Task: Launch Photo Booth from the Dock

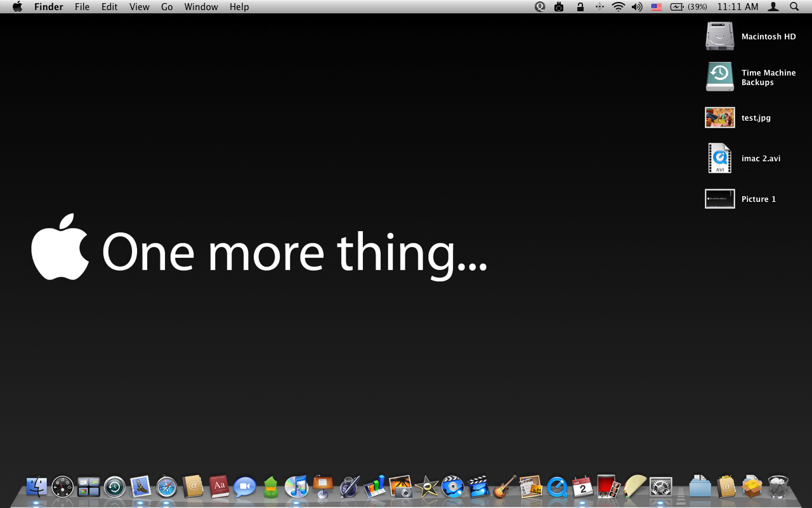Action: [x=609, y=487]
